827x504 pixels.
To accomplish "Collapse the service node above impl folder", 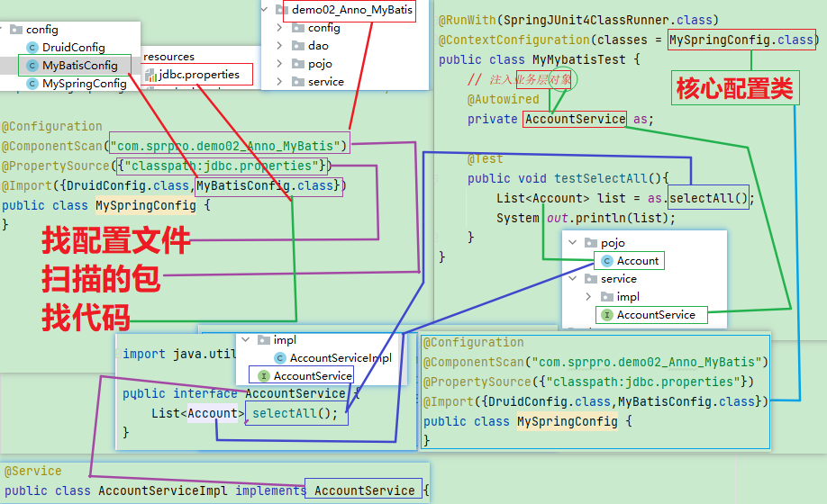I will click(573, 279).
